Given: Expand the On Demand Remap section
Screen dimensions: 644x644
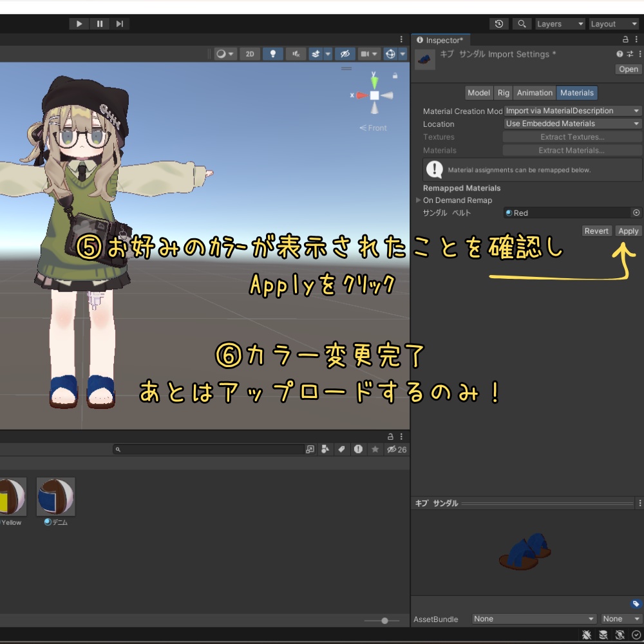Looking at the screenshot, I should 418,200.
